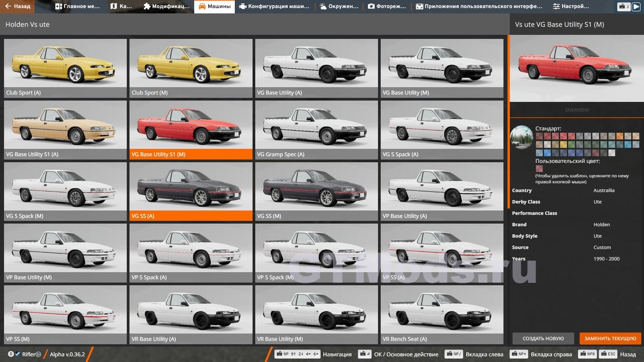
Task: Click the puzzle-piece Модификации icon
Action: pos(147,7)
